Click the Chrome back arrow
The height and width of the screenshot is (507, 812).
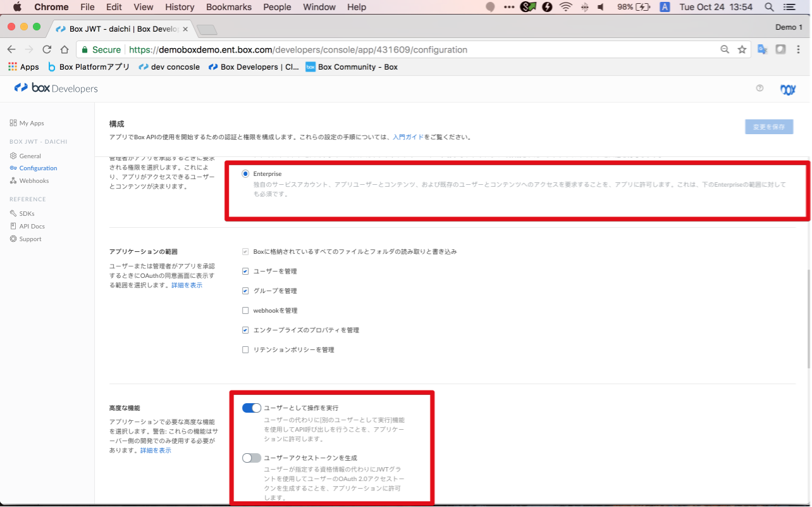click(x=11, y=49)
